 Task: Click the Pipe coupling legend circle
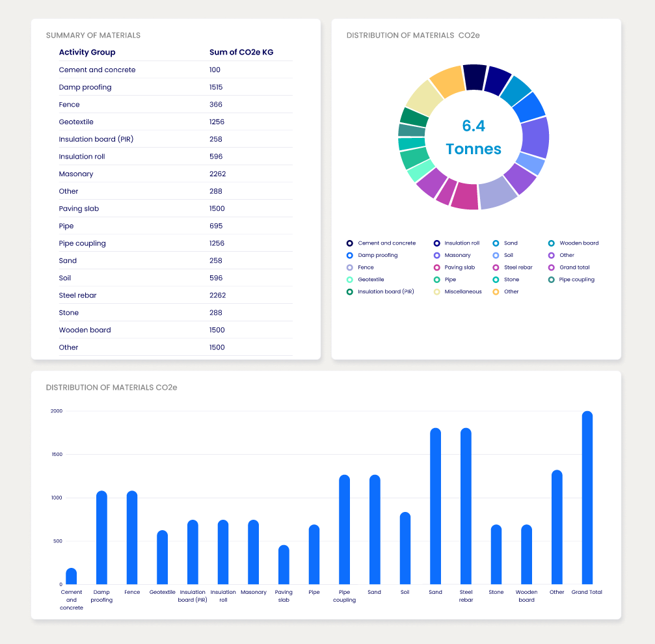click(552, 280)
